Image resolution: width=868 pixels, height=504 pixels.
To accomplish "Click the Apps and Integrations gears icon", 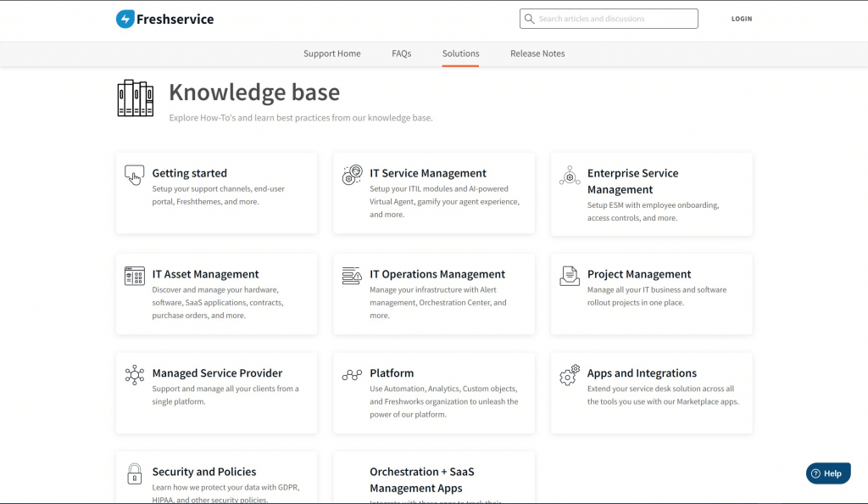I will (x=570, y=375).
